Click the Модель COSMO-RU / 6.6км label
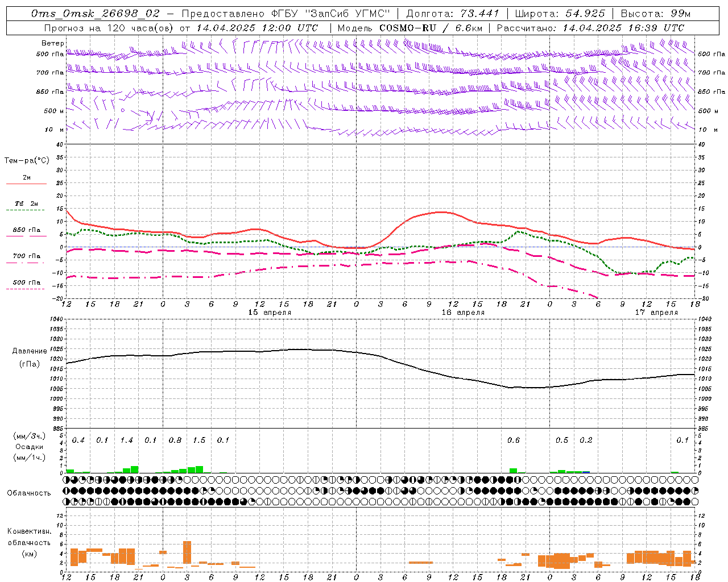The image size is (728, 582). click(410, 28)
